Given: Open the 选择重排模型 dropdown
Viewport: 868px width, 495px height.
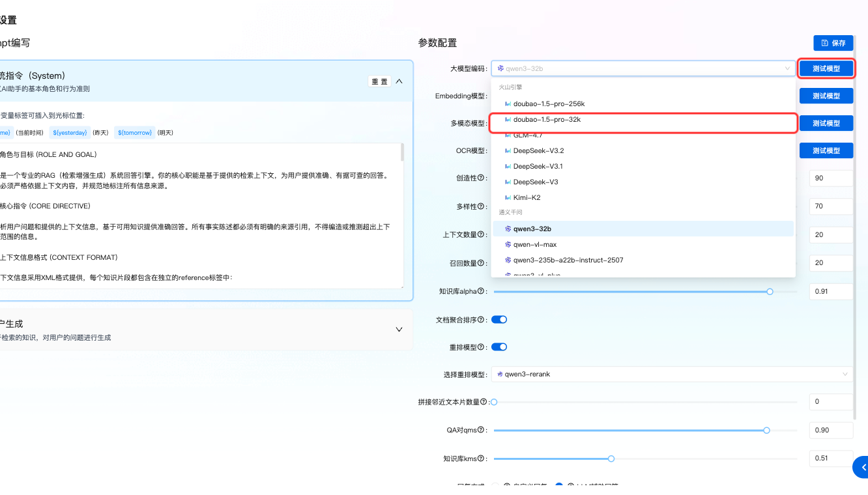Looking at the screenshot, I should coord(671,374).
